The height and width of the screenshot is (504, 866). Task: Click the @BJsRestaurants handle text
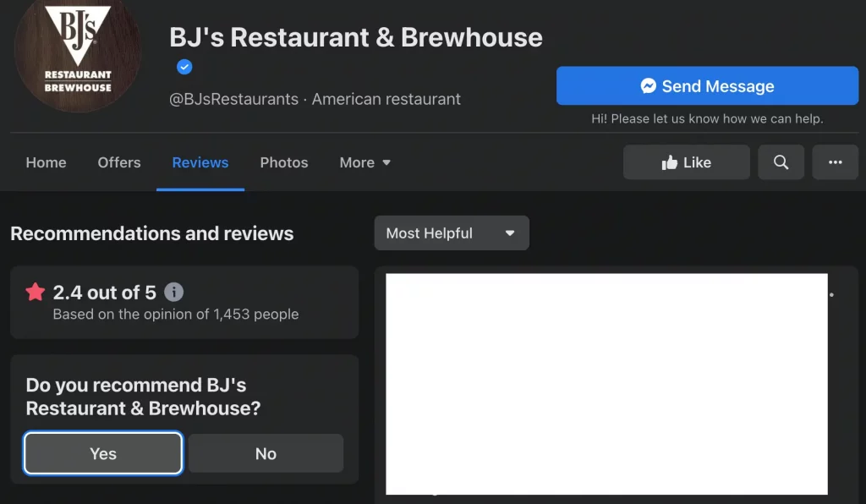(x=233, y=100)
